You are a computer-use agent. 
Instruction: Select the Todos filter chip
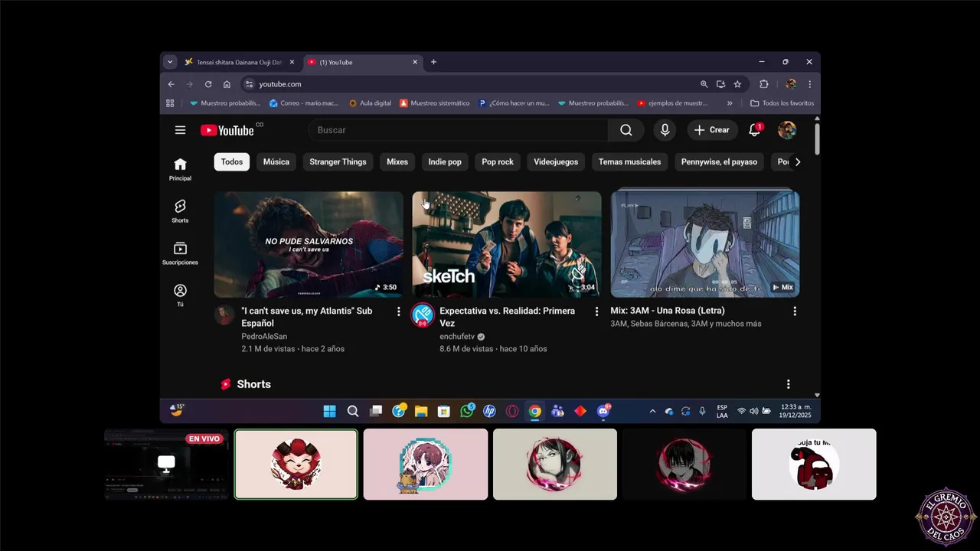[232, 162]
